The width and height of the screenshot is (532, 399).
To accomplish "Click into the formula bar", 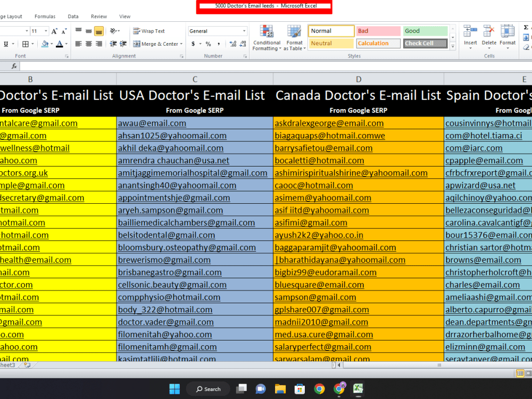I will pyautogui.click(x=276, y=66).
